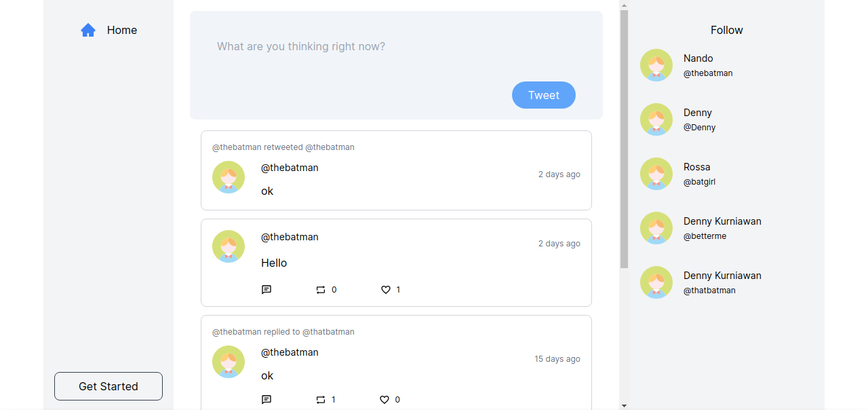Image resolution: width=868 pixels, height=410 pixels.
Task: Open the @thatbatman user avatar
Action: (656, 282)
